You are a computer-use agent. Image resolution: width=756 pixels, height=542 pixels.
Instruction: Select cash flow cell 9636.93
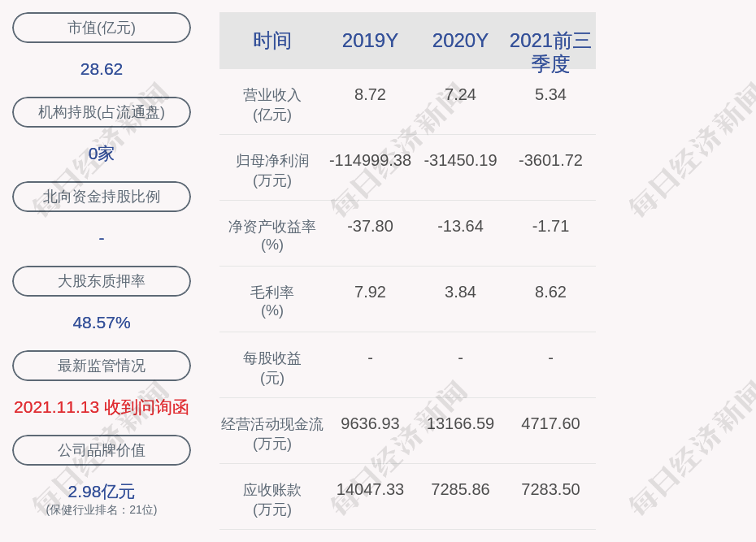[x=371, y=423]
